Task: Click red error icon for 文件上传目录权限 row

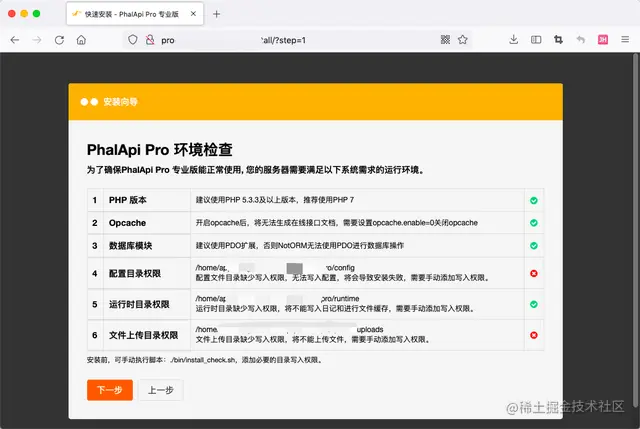Action: click(x=533, y=335)
